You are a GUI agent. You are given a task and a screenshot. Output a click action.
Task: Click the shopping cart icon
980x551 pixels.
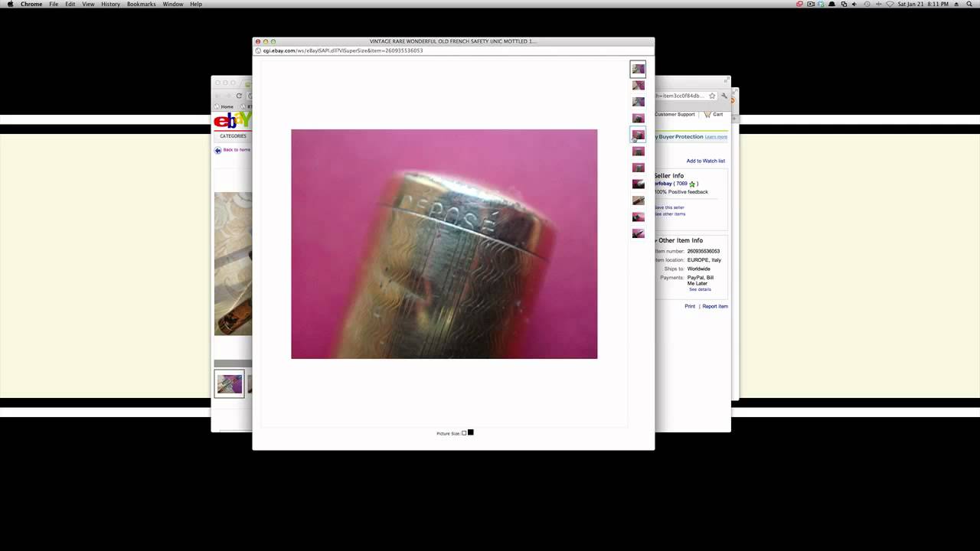pos(708,114)
